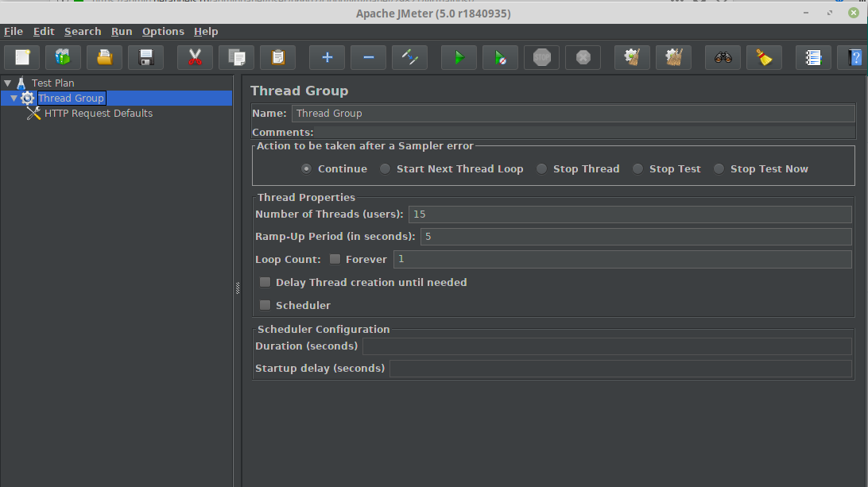Screen dimensions: 868x487
Task: Close the JMeter window
Action: tap(854, 13)
